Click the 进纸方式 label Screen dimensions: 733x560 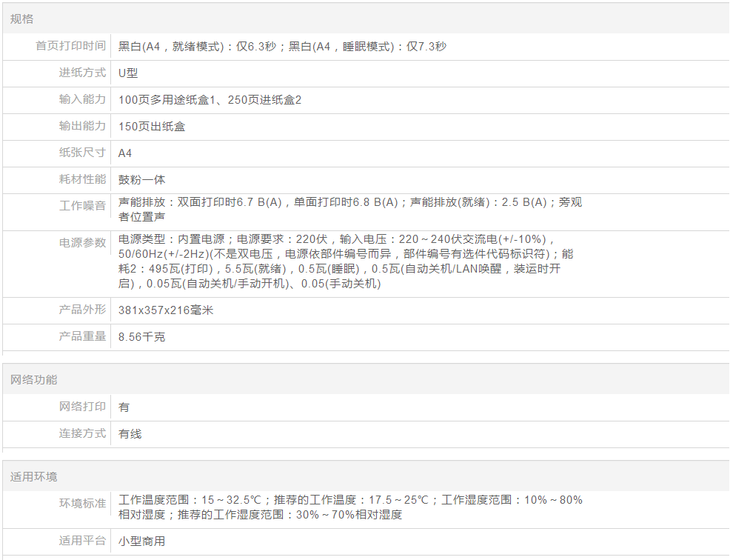point(82,73)
